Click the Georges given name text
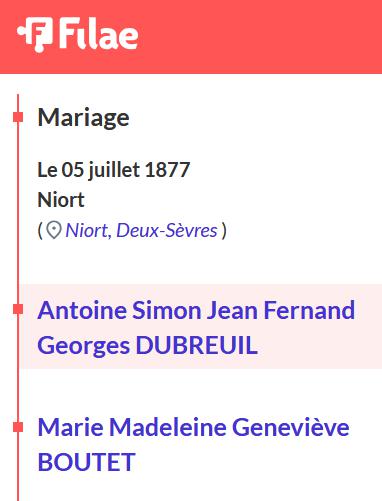The width and height of the screenshot is (382, 501). [x=83, y=346]
